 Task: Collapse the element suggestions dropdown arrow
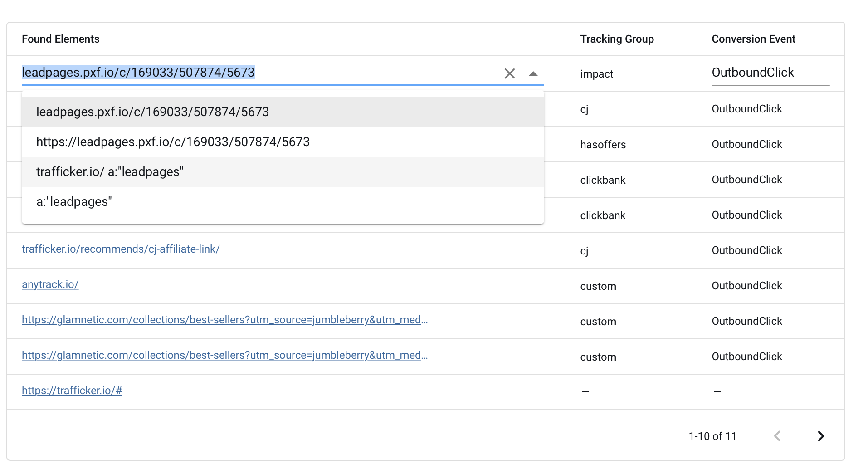coord(533,73)
